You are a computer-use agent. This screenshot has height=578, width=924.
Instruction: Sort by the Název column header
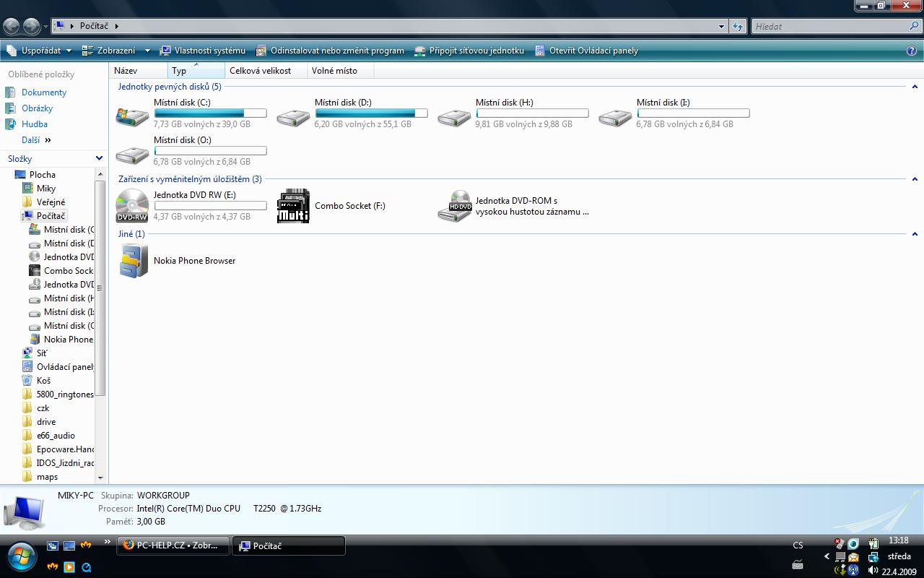(x=139, y=71)
